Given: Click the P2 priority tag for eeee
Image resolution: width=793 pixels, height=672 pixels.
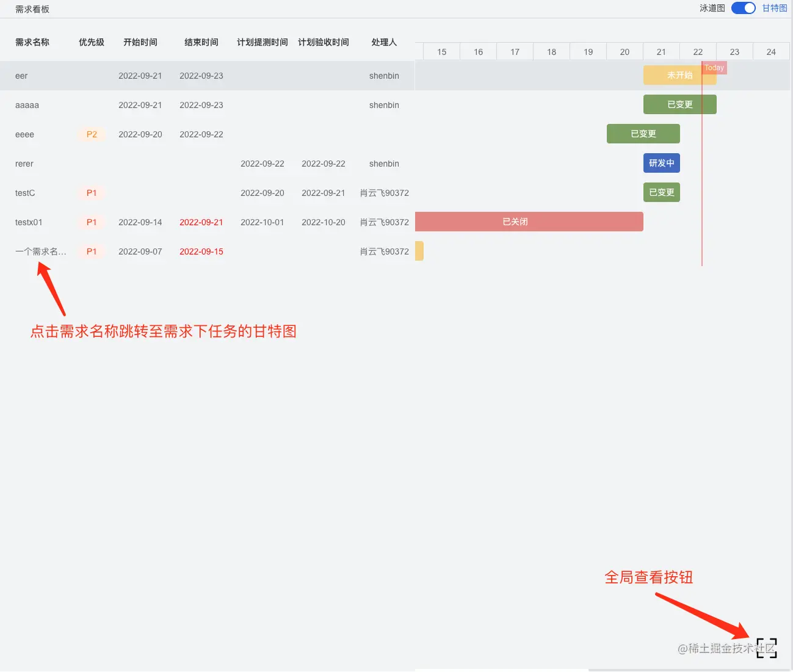Looking at the screenshot, I should (x=92, y=134).
